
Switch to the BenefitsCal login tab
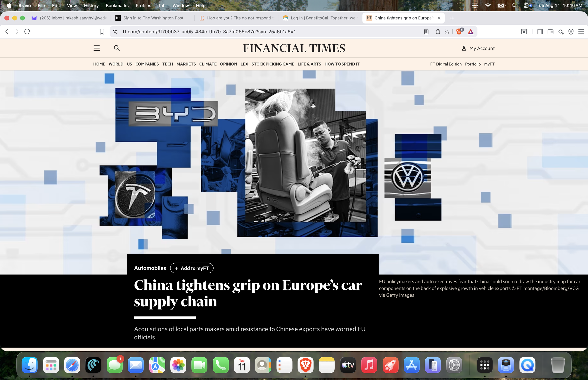point(320,18)
